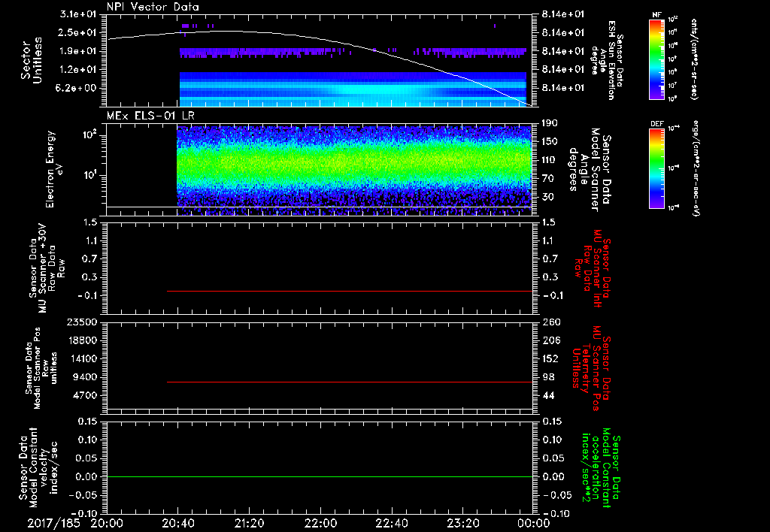770x532 pixels.
Task: Click the 22:40 time axis label
Action: tap(391, 523)
